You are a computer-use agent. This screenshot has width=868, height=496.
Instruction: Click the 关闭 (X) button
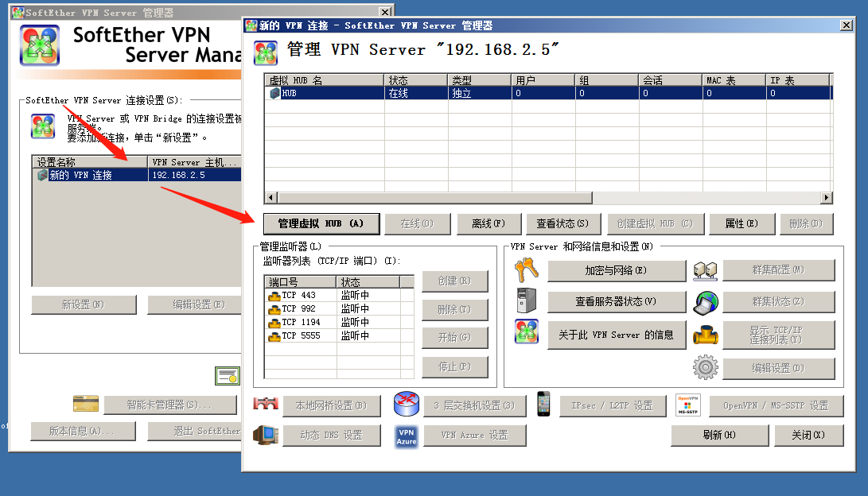click(x=807, y=436)
